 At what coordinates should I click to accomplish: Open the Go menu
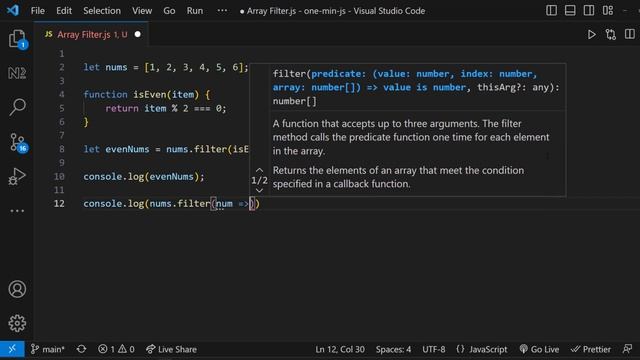coord(169,11)
